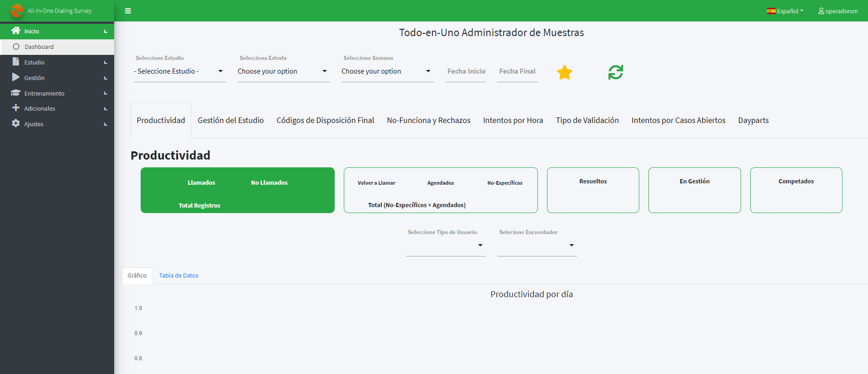Open the Tipo de Validación tab

[587, 120]
